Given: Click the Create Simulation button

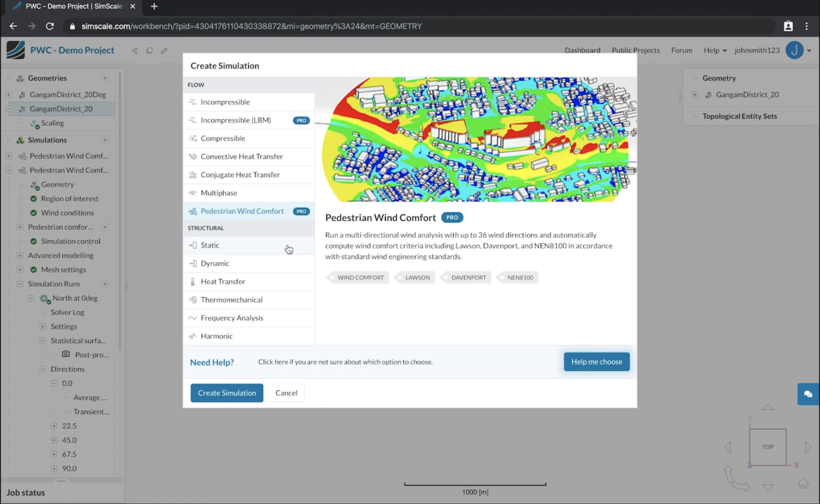Looking at the screenshot, I should pos(227,393).
